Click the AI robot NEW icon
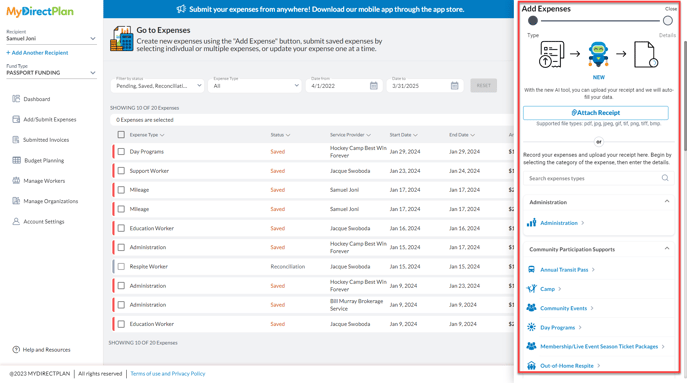Image resolution: width=687 pixels, height=383 pixels. (598, 54)
